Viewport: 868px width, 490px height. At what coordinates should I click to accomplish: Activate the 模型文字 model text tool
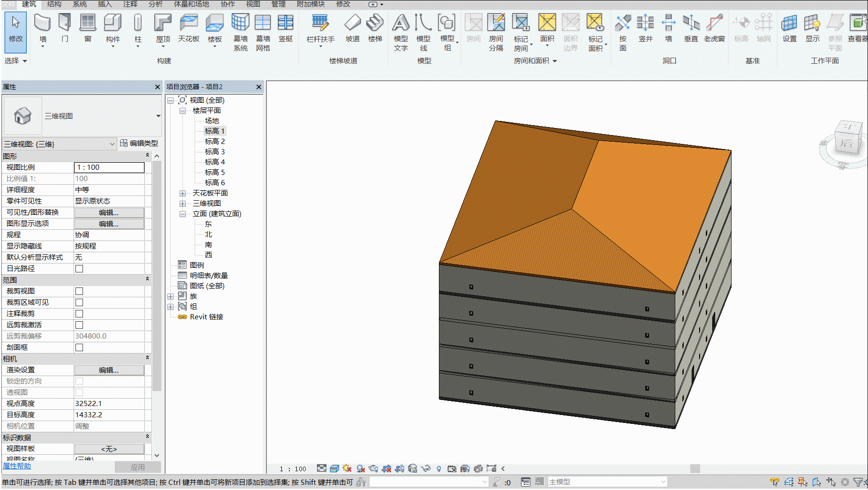[401, 32]
